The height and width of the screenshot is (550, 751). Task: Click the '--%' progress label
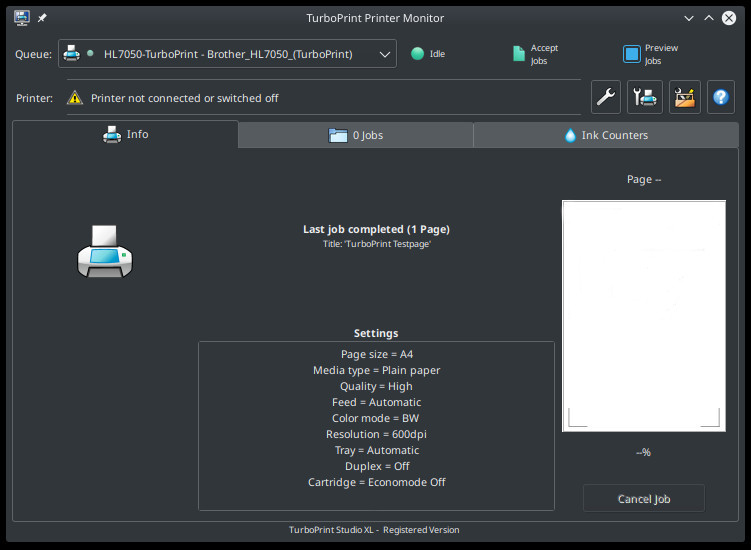(x=643, y=452)
